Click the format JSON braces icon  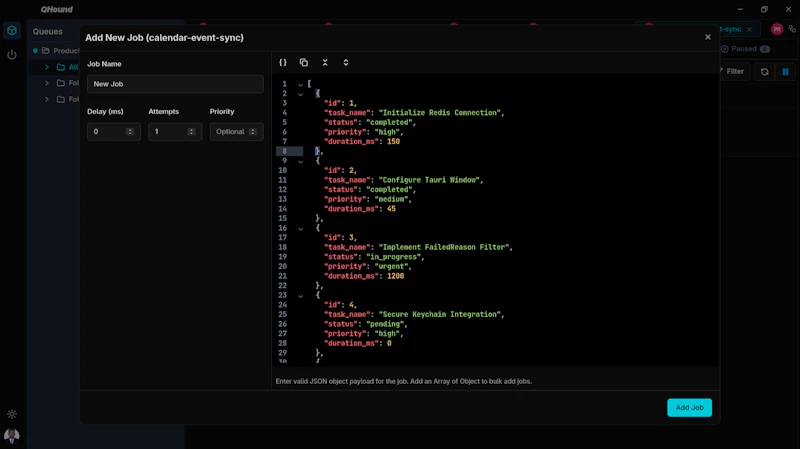(283, 62)
